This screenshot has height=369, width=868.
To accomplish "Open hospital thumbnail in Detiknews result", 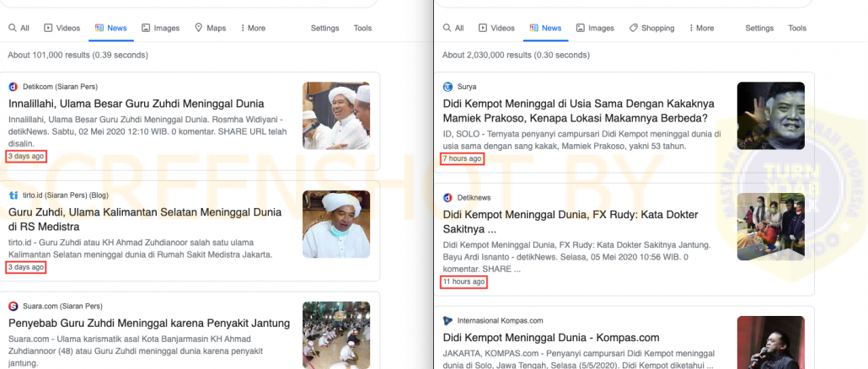I will (x=770, y=227).
